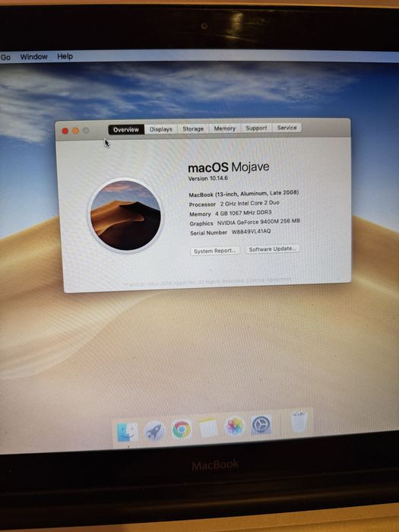Open the Window menu
The width and height of the screenshot is (399, 532).
click(34, 57)
